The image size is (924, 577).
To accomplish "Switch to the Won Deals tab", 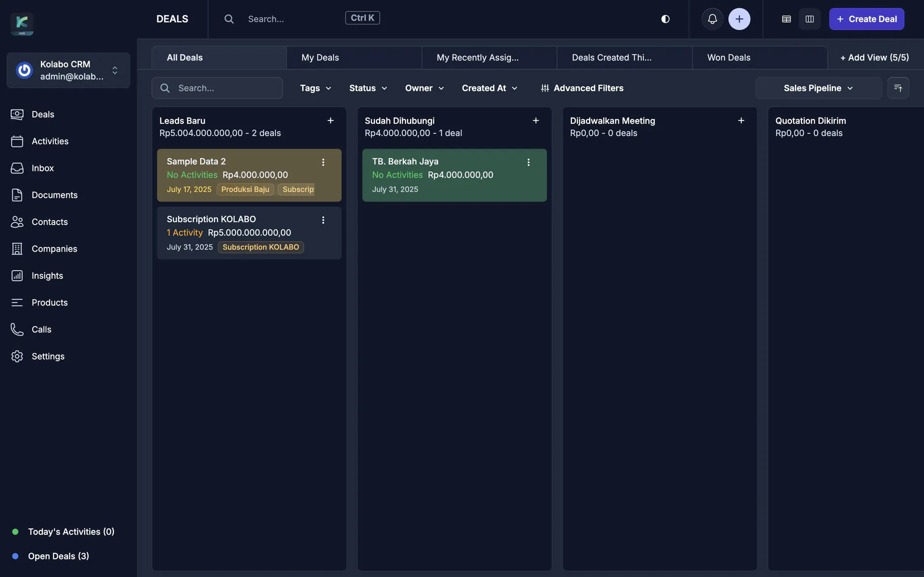I will coord(729,57).
